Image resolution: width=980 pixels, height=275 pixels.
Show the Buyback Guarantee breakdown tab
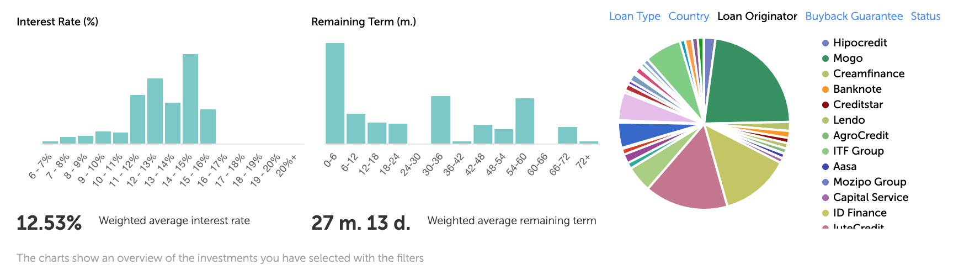tap(854, 17)
